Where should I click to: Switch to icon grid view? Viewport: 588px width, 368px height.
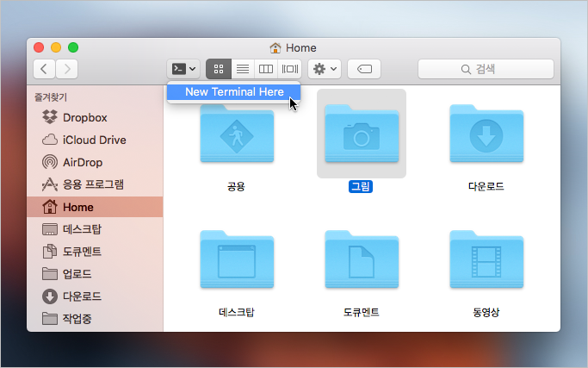click(x=219, y=69)
